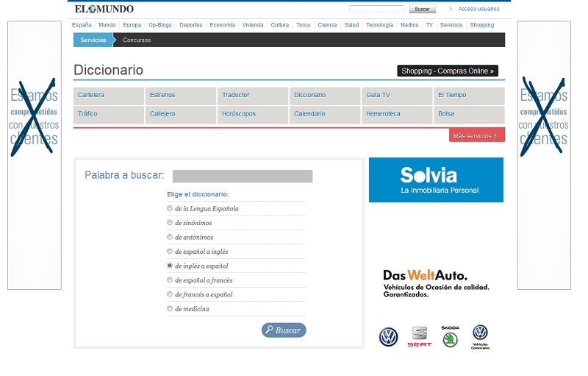Viewport: 588px width, 376px height.
Task: Click the Volkswagen logo icon
Action: (388, 337)
